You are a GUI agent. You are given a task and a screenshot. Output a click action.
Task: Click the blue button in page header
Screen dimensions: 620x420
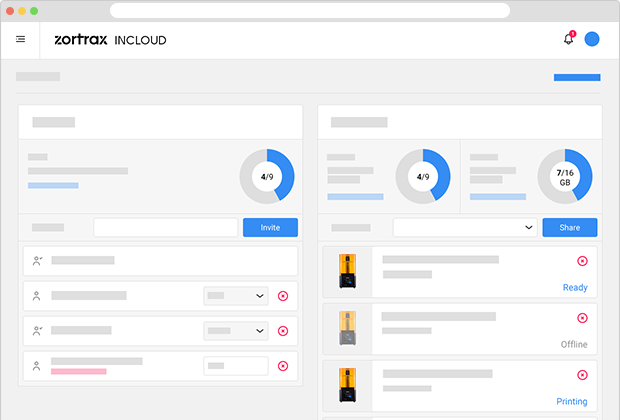(577, 77)
